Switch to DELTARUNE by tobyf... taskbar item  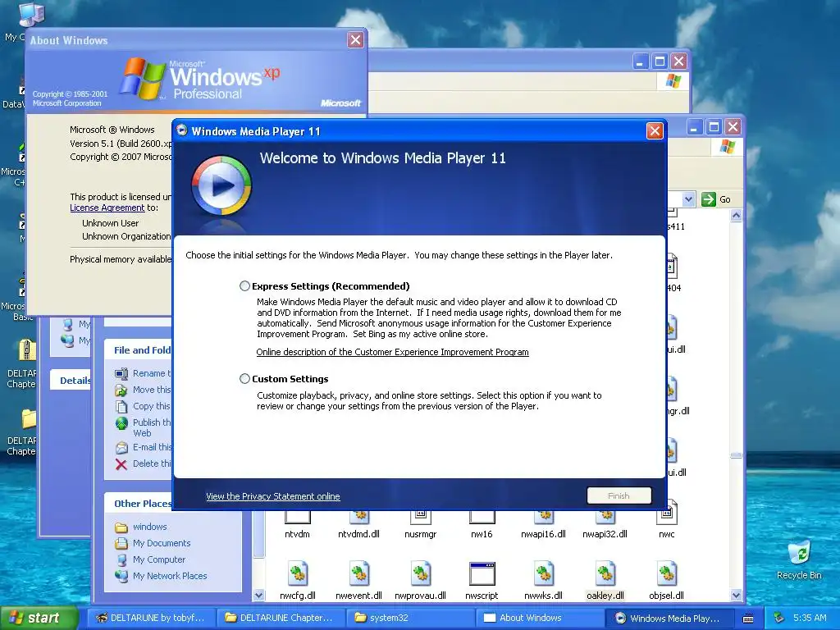tap(150, 618)
